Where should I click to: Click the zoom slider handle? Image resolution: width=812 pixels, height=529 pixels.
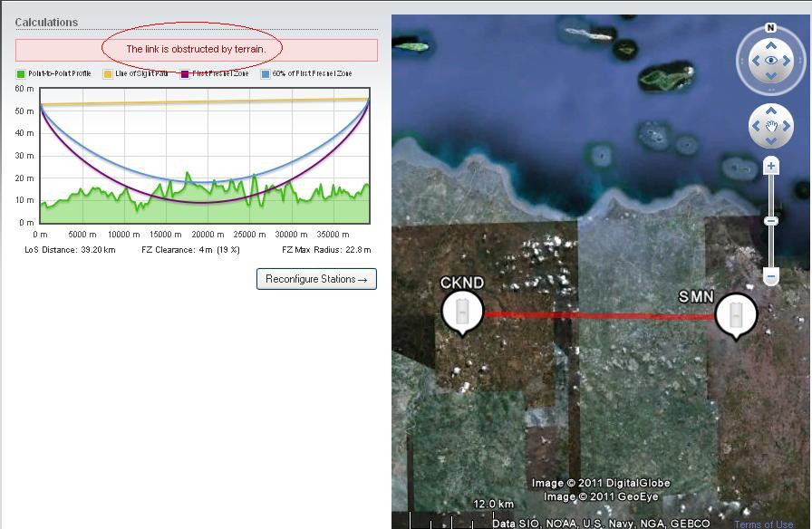pyautogui.click(x=771, y=221)
